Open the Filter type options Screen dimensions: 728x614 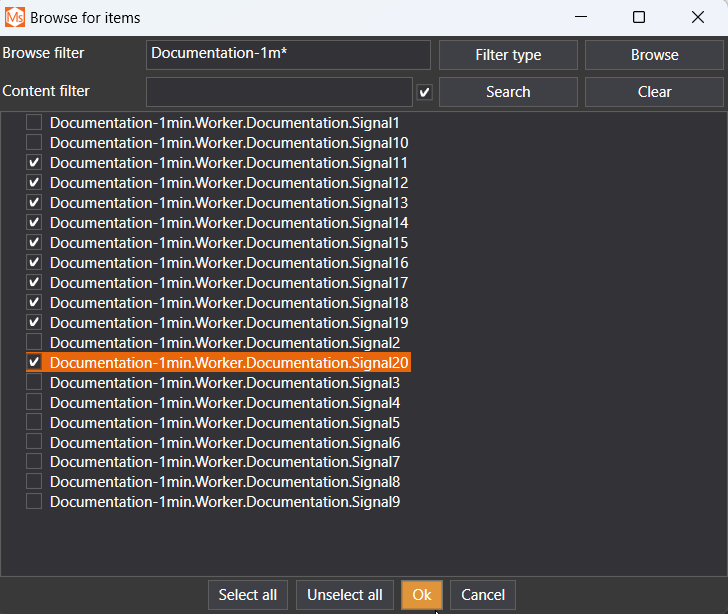[508, 55]
